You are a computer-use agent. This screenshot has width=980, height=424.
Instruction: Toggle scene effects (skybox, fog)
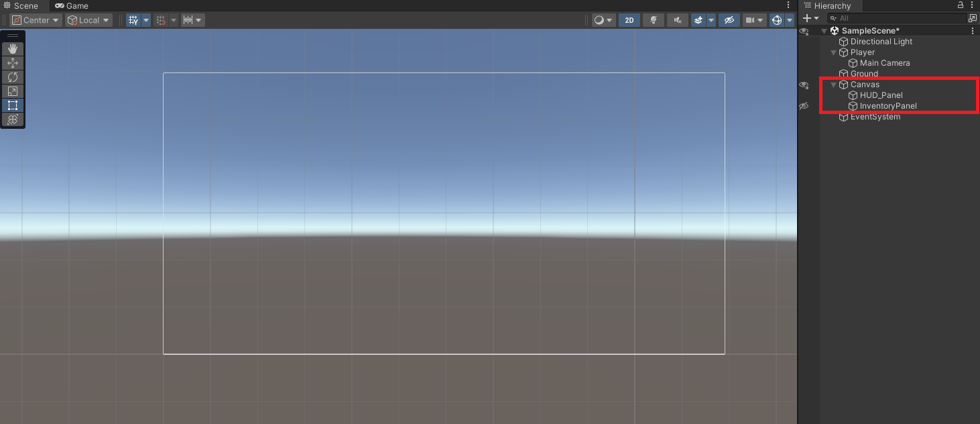click(x=698, y=20)
